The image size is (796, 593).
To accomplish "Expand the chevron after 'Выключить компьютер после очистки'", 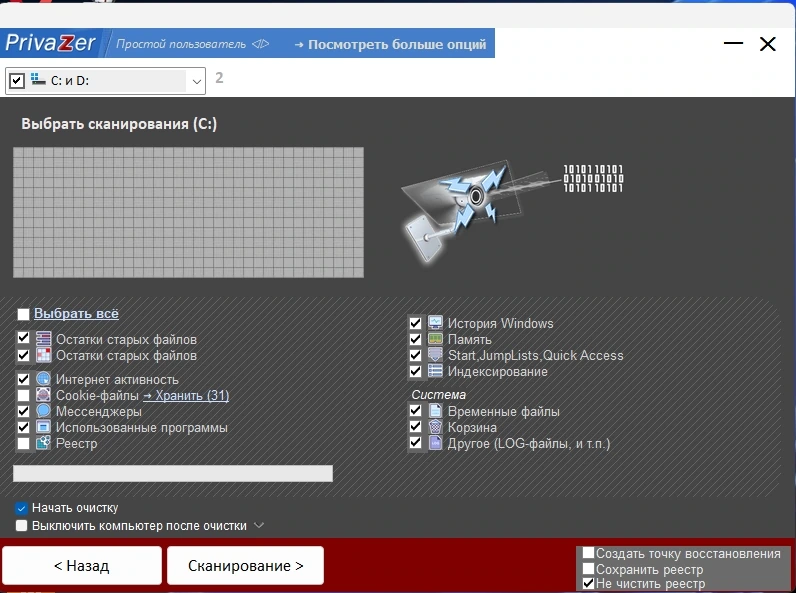I will pyautogui.click(x=259, y=525).
